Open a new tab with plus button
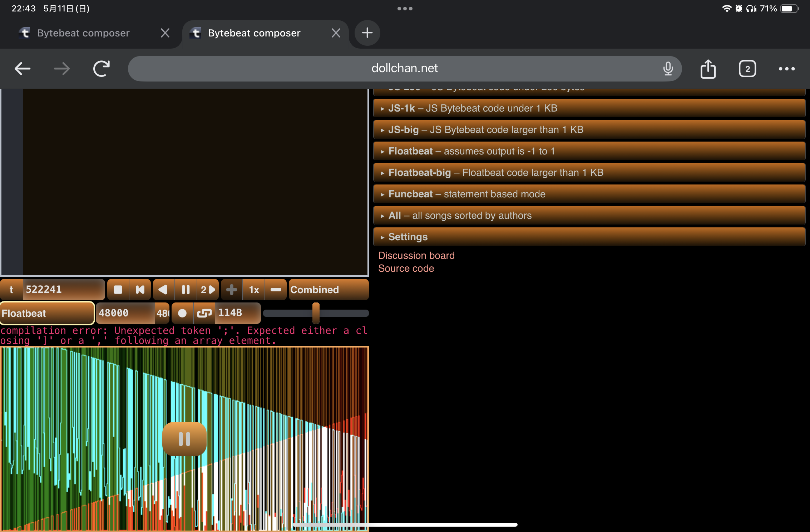 pos(367,33)
